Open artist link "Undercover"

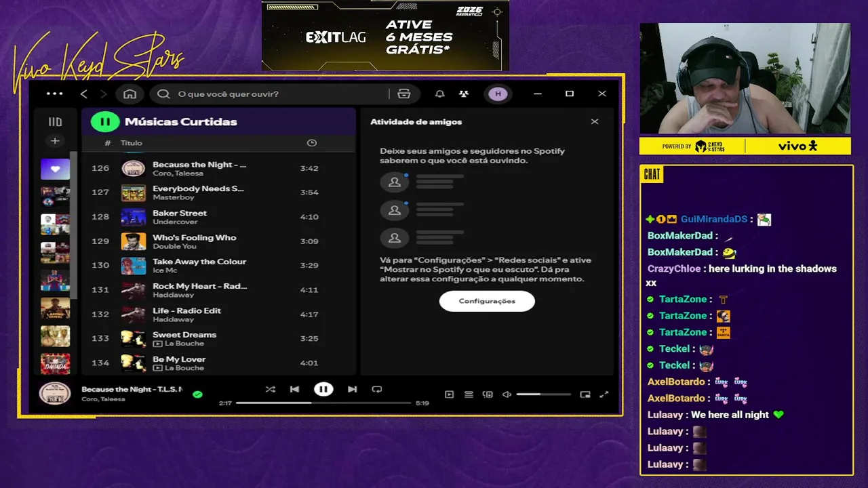click(x=175, y=222)
